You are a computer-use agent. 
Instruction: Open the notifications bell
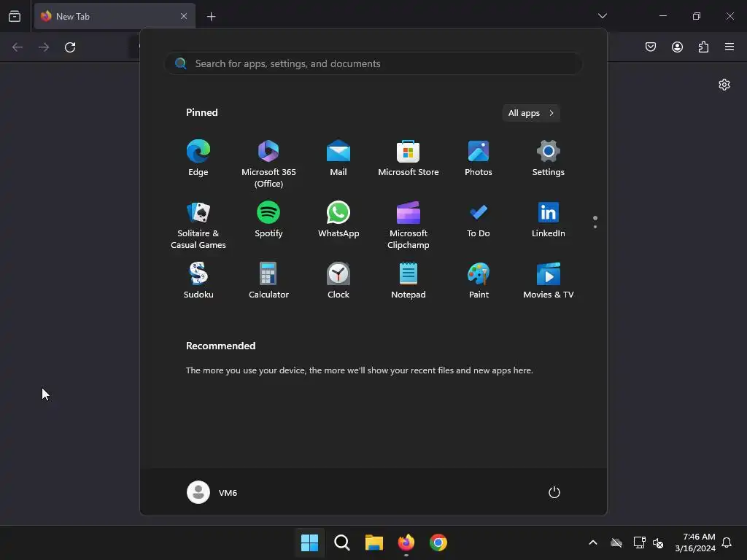(727, 542)
